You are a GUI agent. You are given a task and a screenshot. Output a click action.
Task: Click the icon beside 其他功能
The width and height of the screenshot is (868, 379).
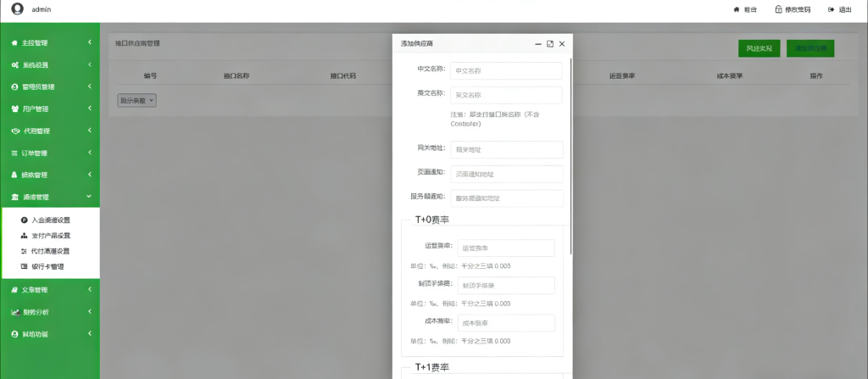coord(15,334)
